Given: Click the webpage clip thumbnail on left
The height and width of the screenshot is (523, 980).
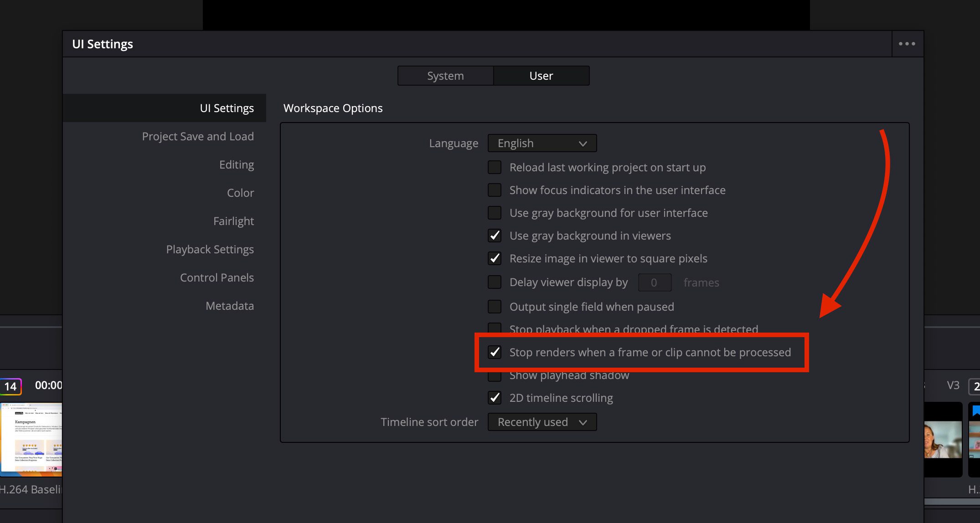Looking at the screenshot, I should tap(31, 438).
